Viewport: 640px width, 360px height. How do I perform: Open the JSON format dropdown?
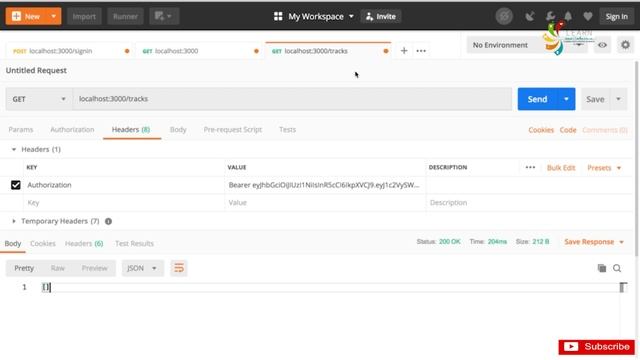pyautogui.click(x=142, y=268)
